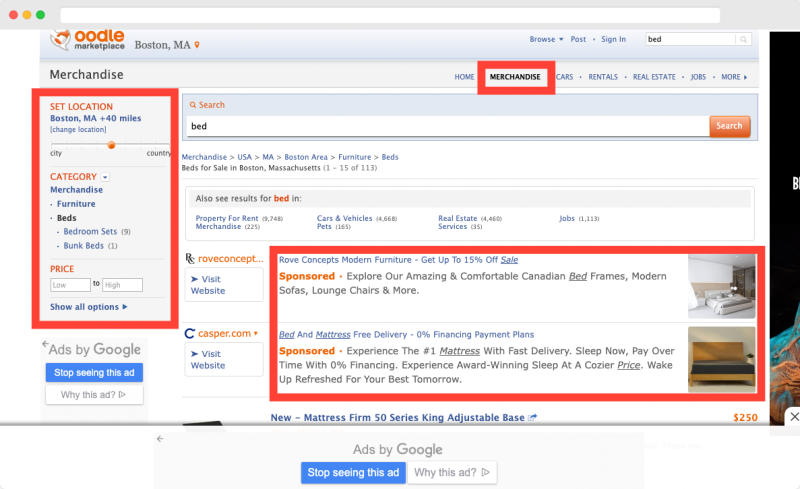Go to the HOME tab
This screenshot has height=489, width=800.
pyautogui.click(x=464, y=77)
